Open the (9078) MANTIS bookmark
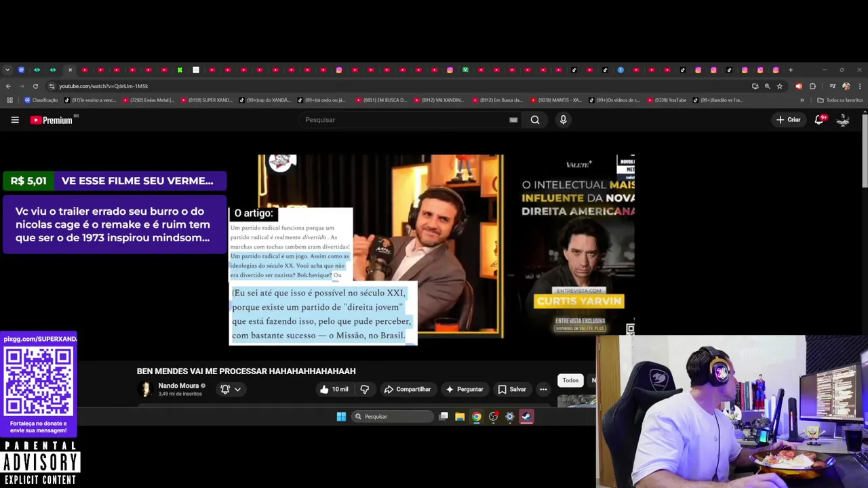This screenshot has height=488, width=868. tap(556, 100)
